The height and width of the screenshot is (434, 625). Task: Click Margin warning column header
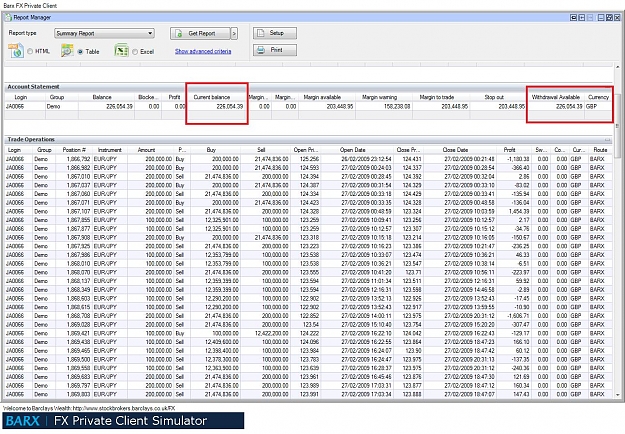click(379, 97)
